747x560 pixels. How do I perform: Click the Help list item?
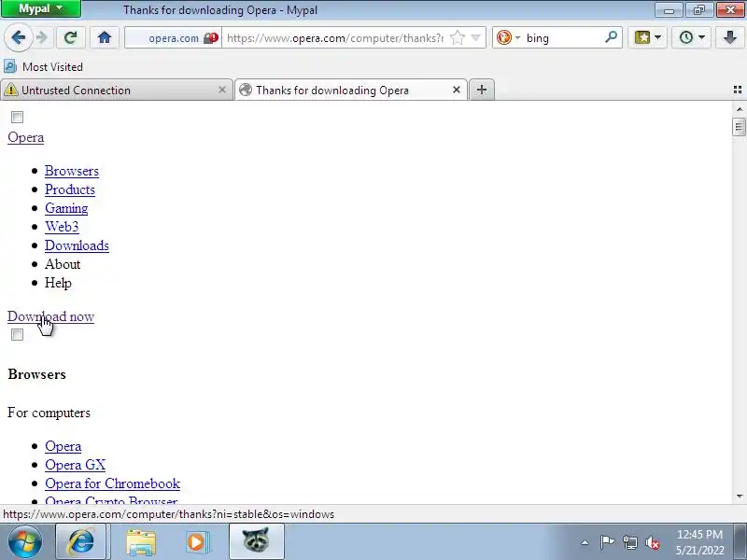pyautogui.click(x=58, y=283)
